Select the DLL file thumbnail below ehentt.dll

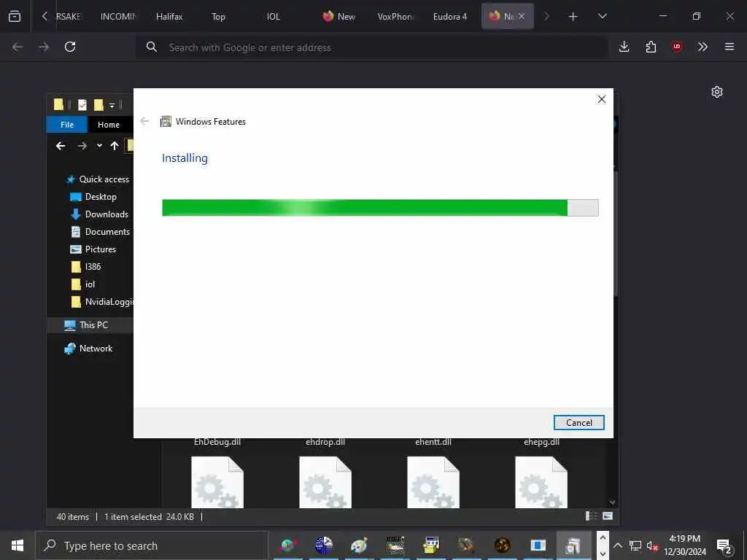(433, 482)
